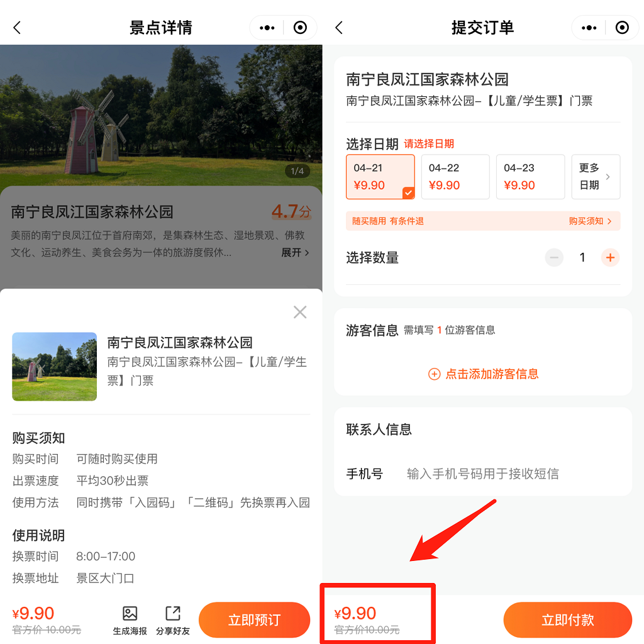This screenshot has width=644, height=644.
Task: Tap 点击添加游客信息 to add visitor
Action: coord(483,374)
